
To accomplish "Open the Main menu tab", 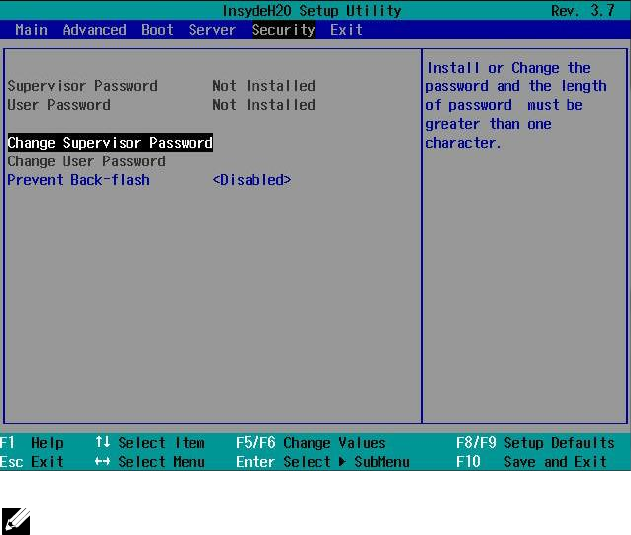I will pos(31,30).
